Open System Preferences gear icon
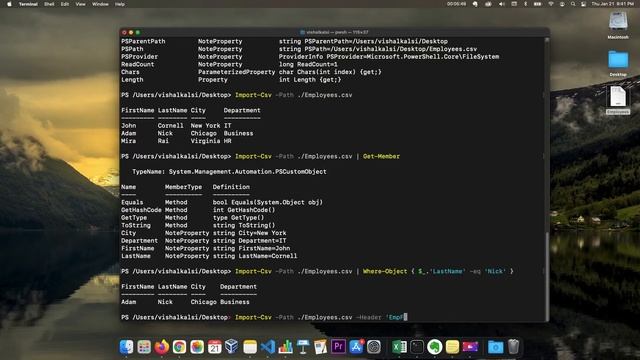Viewport: 640px width, 360px height. tap(373, 347)
